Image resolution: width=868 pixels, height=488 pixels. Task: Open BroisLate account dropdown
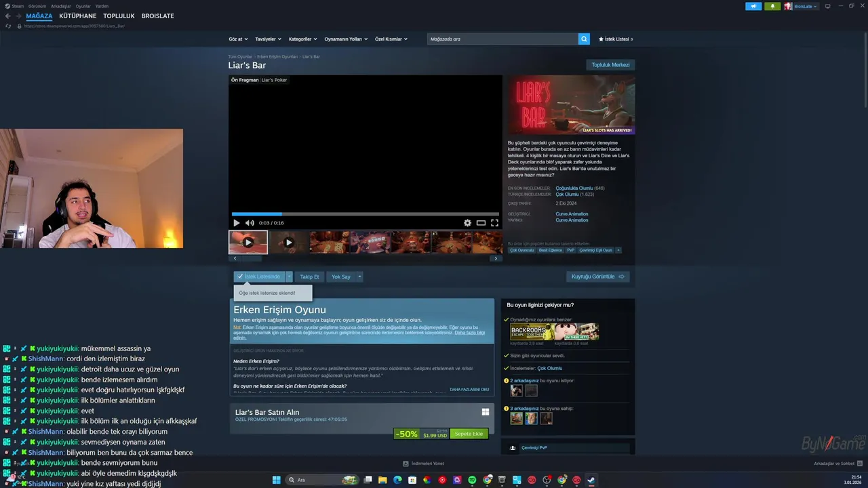coord(806,6)
